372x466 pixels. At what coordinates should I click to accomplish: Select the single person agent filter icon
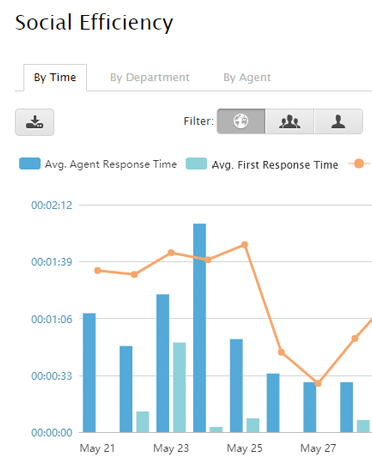pyautogui.click(x=338, y=121)
